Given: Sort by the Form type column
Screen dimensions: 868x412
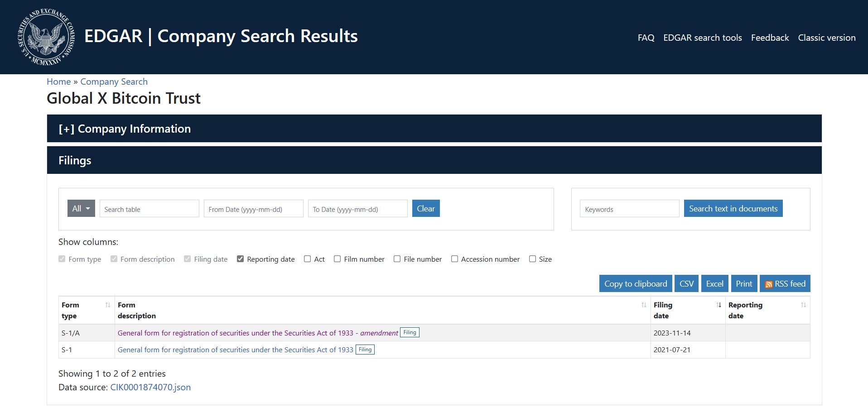Looking at the screenshot, I should (x=86, y=311).
